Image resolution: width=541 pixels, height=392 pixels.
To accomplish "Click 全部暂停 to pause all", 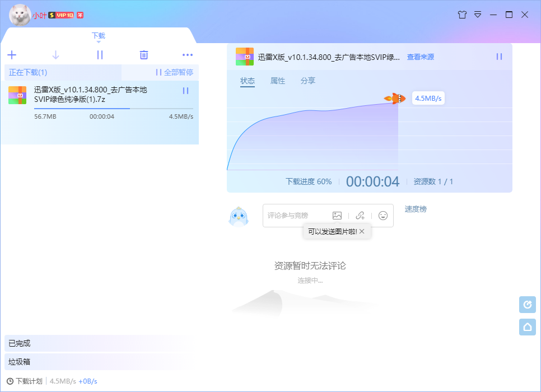I will click(174, 72).
